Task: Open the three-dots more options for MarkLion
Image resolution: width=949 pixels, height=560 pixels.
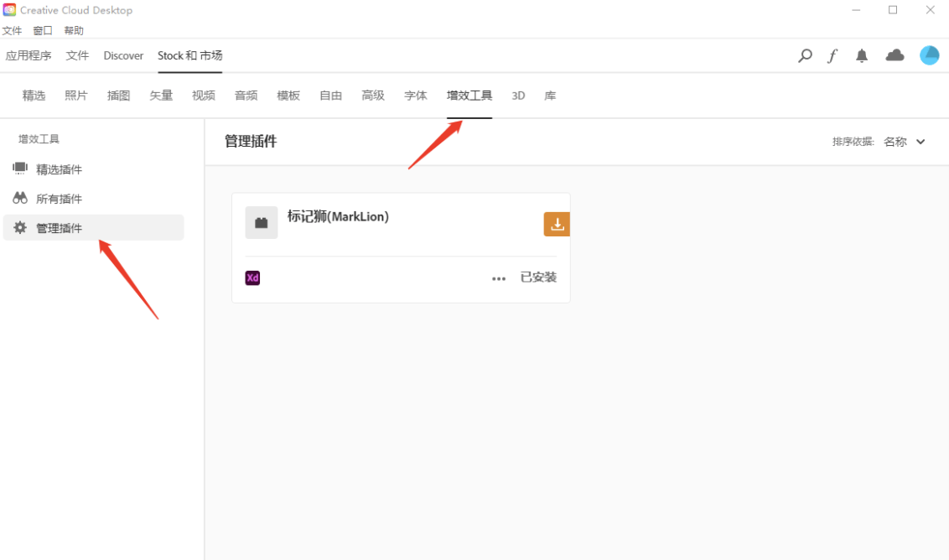Action: pyautogui.click(x=499, y=278)
